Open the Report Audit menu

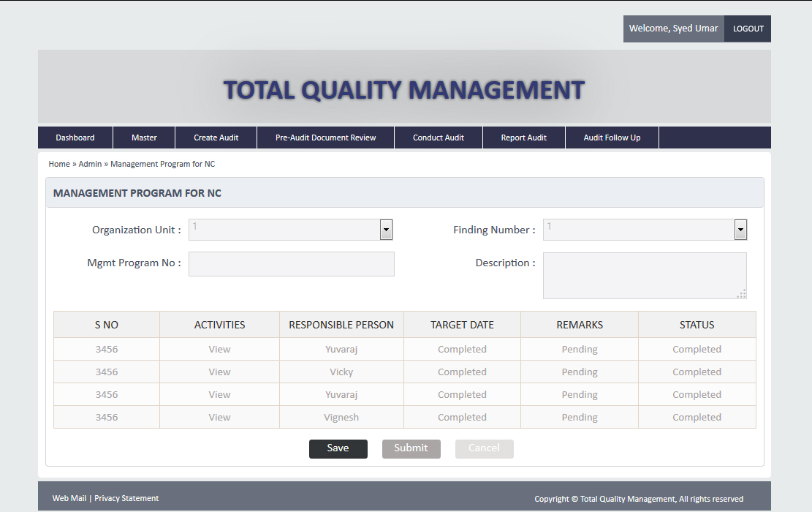(x=523, y=138)
